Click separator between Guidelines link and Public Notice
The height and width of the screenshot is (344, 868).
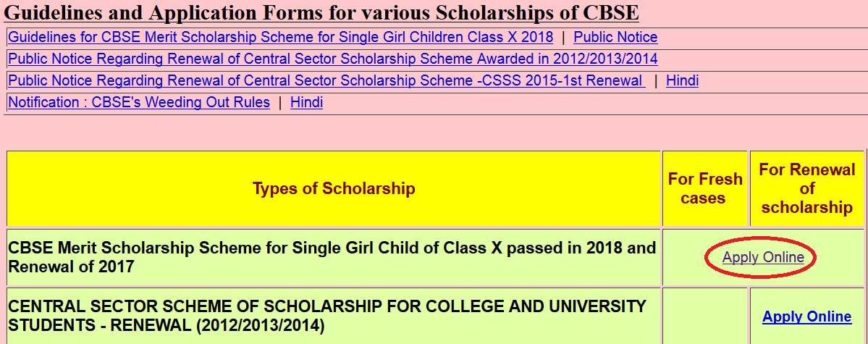click(563, 38)
